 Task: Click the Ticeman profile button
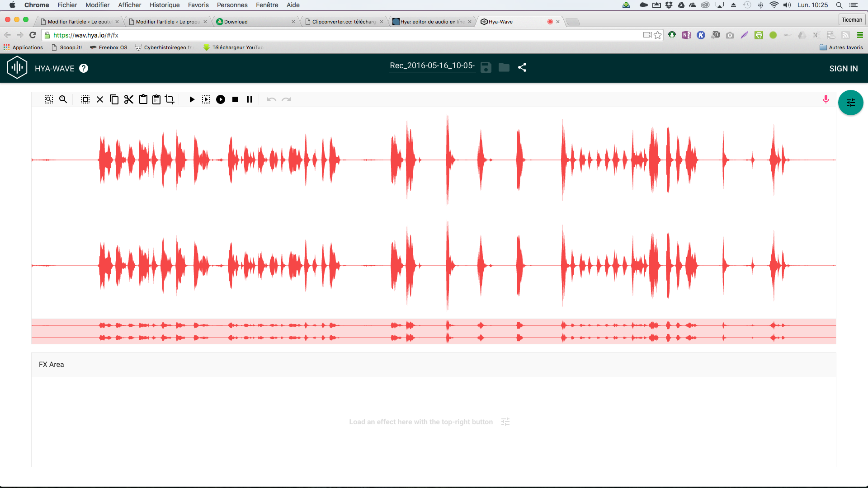(852, 20)
